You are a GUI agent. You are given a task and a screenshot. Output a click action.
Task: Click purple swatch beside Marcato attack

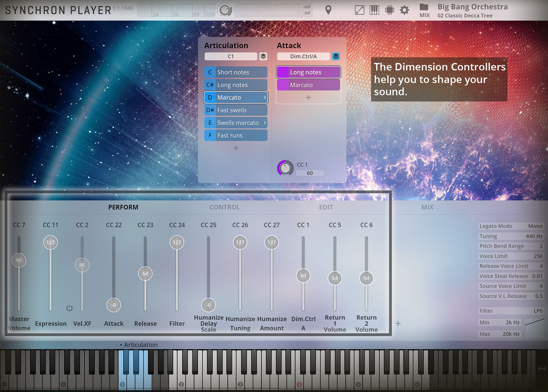tap(283, 85)
